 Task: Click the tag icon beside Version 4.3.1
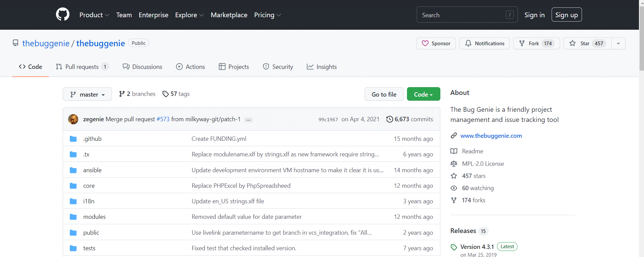coord(454,247)
